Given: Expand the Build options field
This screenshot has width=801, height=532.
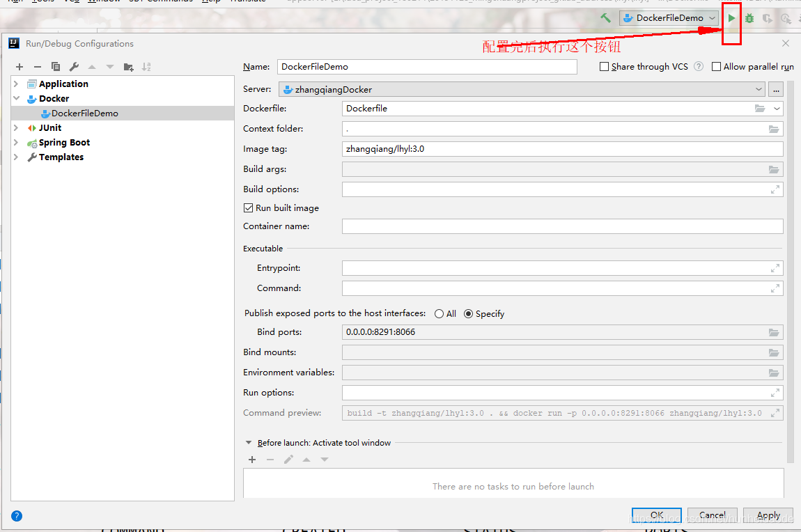Looking at the screenshot, I should click(x=775, y=189).
